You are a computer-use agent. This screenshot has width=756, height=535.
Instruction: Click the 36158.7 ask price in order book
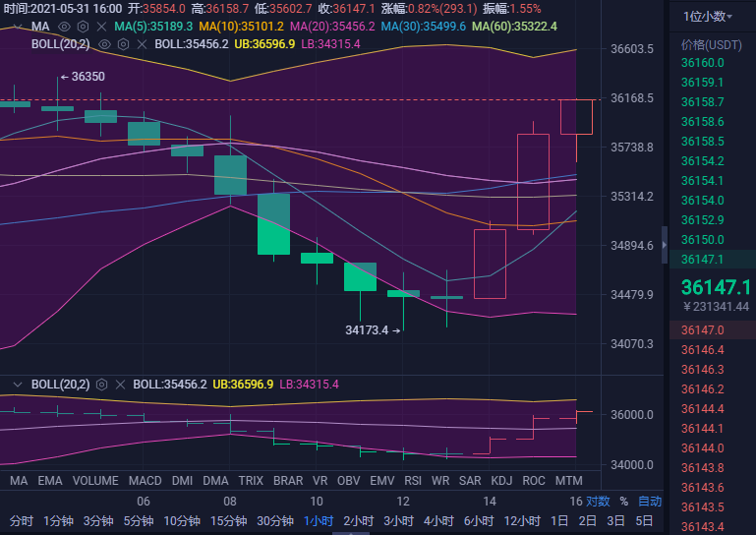tap(702, 101)
